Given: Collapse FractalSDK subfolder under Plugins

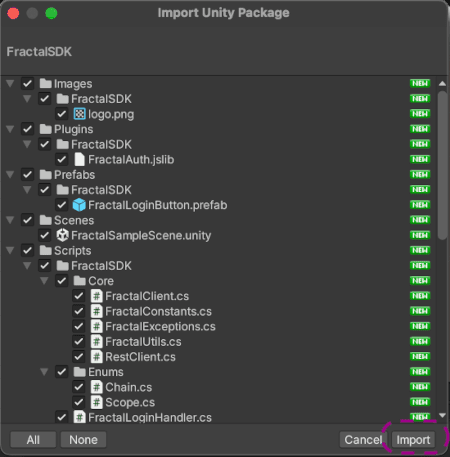Looking at the screenshot, I should (x=27, y=144).
